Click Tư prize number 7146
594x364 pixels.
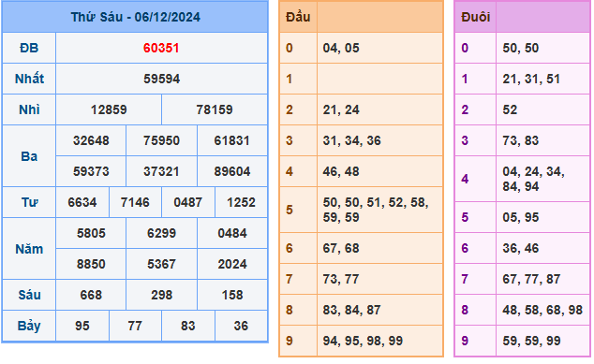point(135,202)
